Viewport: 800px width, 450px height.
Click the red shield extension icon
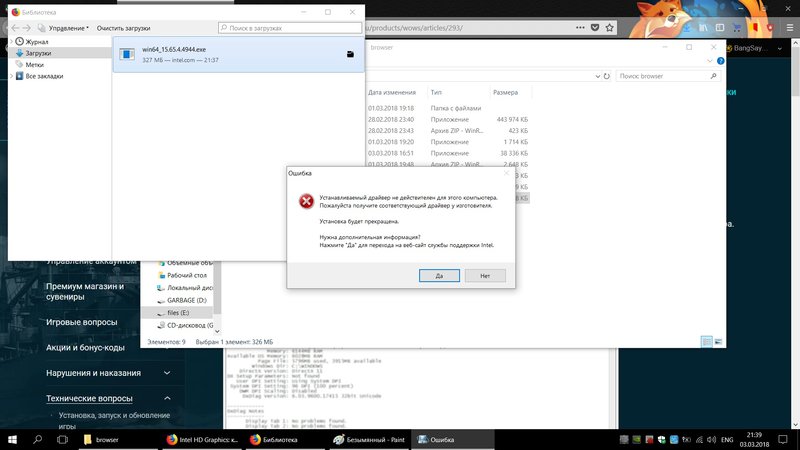coord(770,28)
